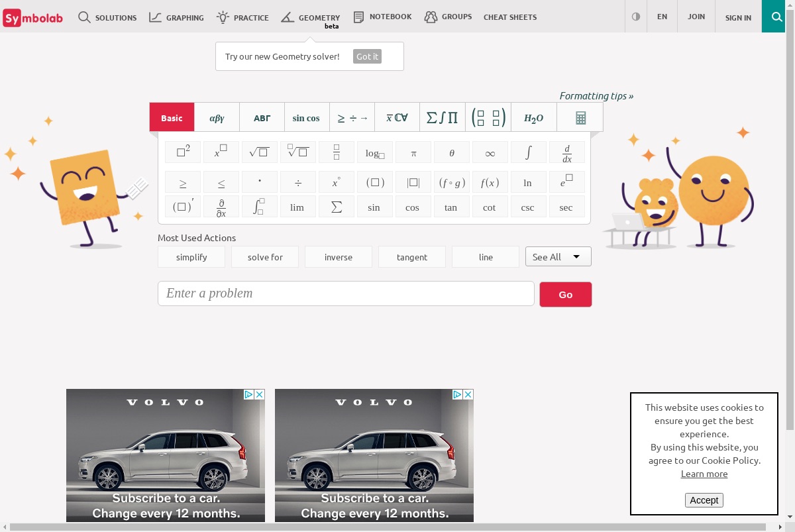
Task: Open the EN language selector
Action: [x=662, y=17]
